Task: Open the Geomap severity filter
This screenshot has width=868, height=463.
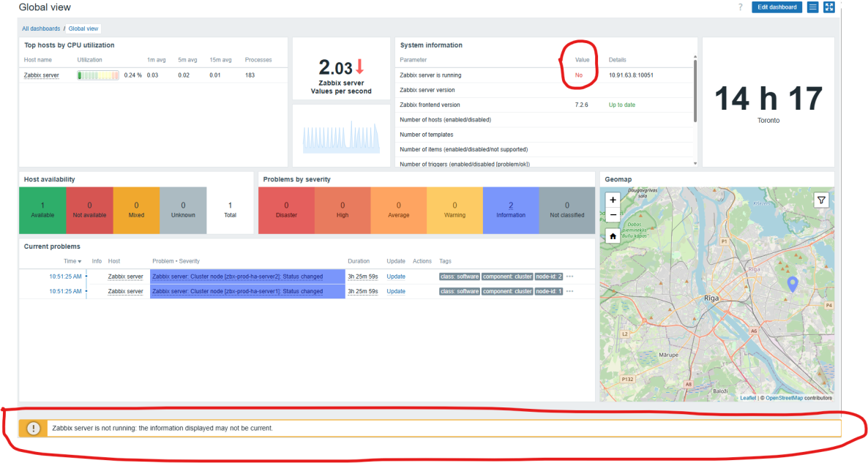Action: (x=822, y=200)
